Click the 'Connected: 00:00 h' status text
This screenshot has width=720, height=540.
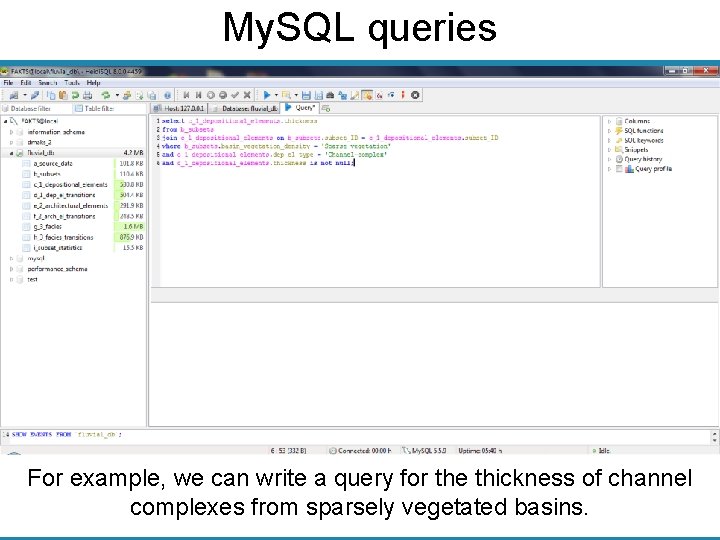pyautogui.click(x=365, y=450)
